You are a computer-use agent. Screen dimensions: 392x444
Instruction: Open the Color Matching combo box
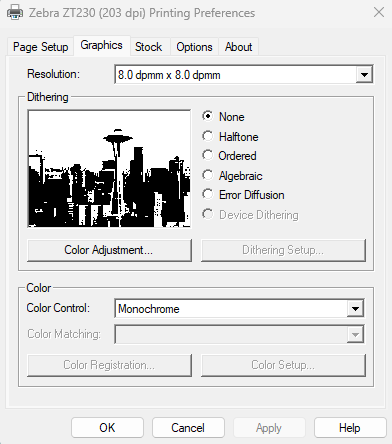[x=239, y=334]
